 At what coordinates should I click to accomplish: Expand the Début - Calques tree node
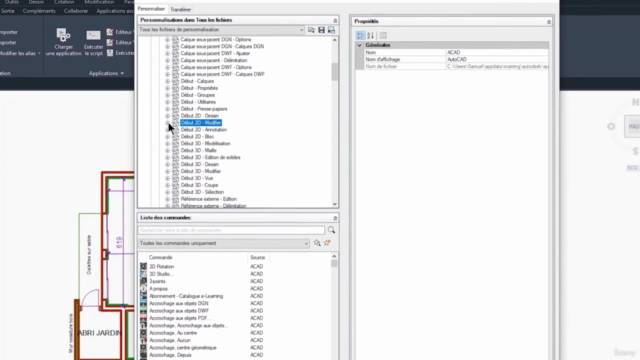pyautogui.click(x=167, y=81)
